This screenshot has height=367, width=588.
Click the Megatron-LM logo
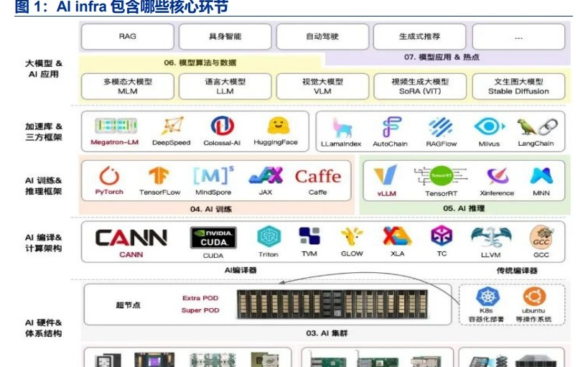(116, 126)
